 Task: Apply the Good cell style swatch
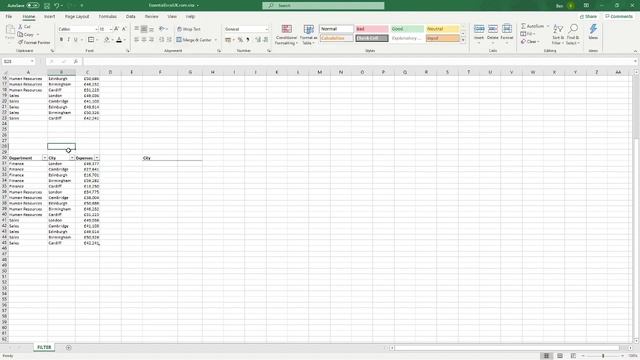click(x=407, y=29)
